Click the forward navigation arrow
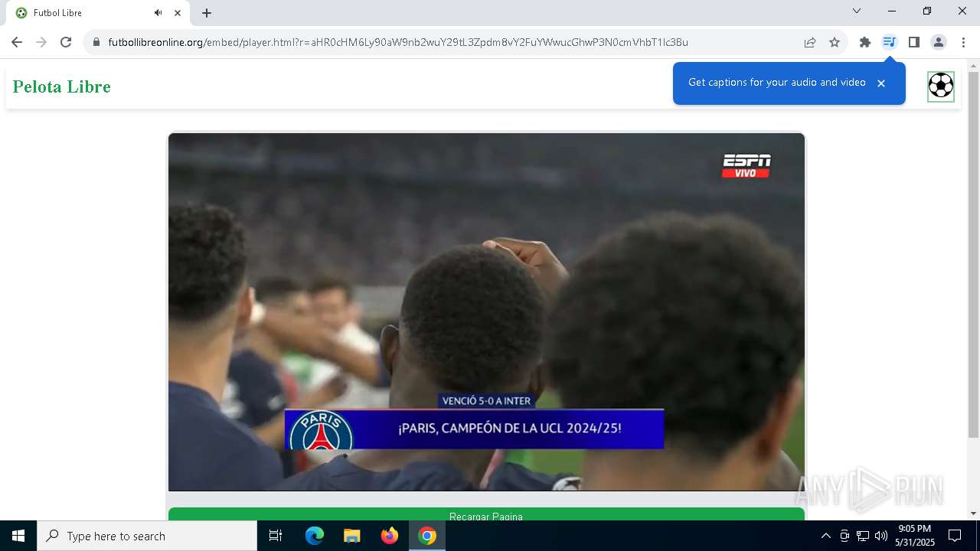 (41, 42)
